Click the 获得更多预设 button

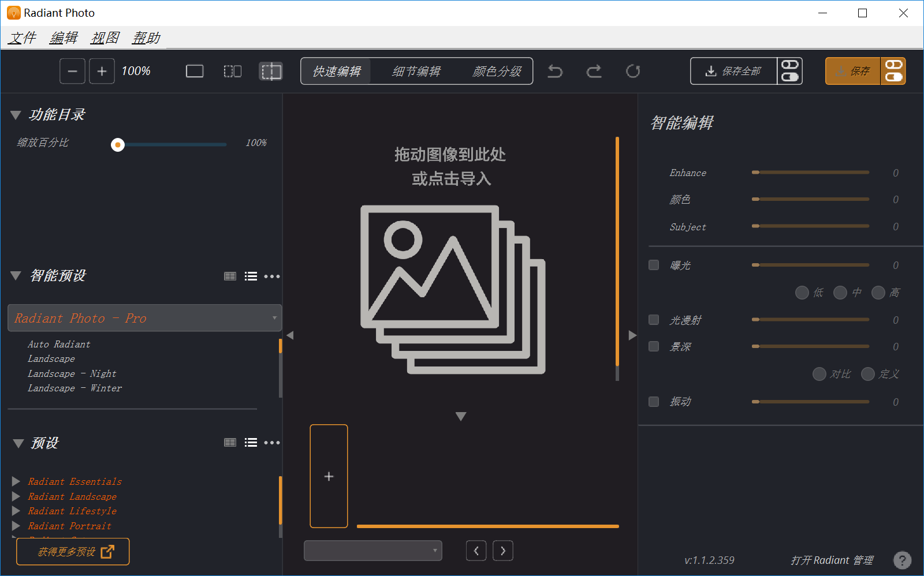pyautogui.click(x=73, y=552)
